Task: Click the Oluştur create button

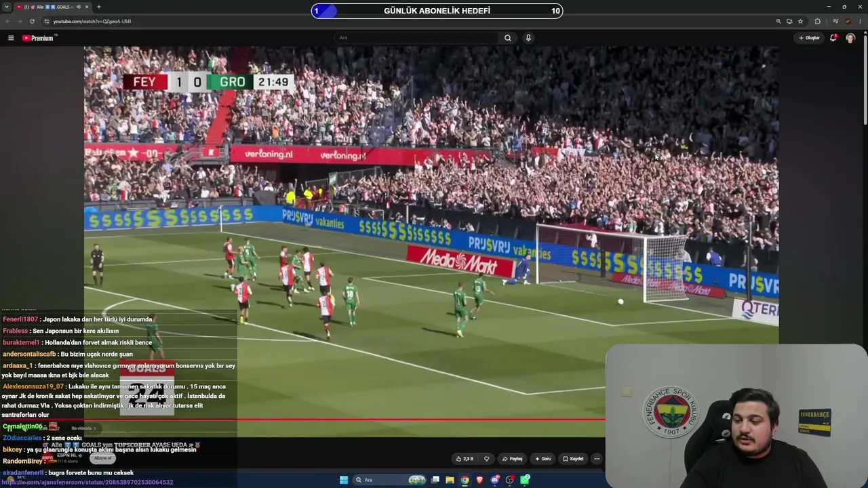Action: pyautogui.click(x=809, y=38)
